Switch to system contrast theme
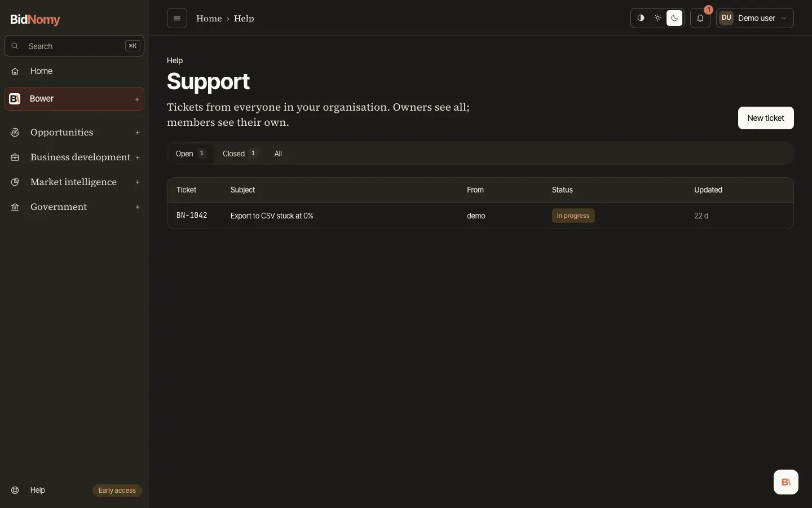The image size is (812, 508). pyautogui.click(x=641, y=18)
